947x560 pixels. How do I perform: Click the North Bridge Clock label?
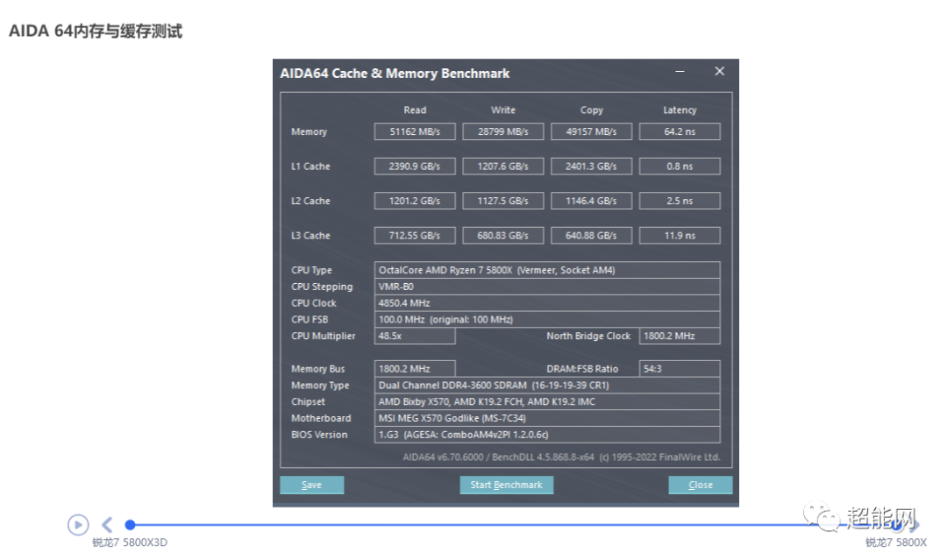[588, 336]
